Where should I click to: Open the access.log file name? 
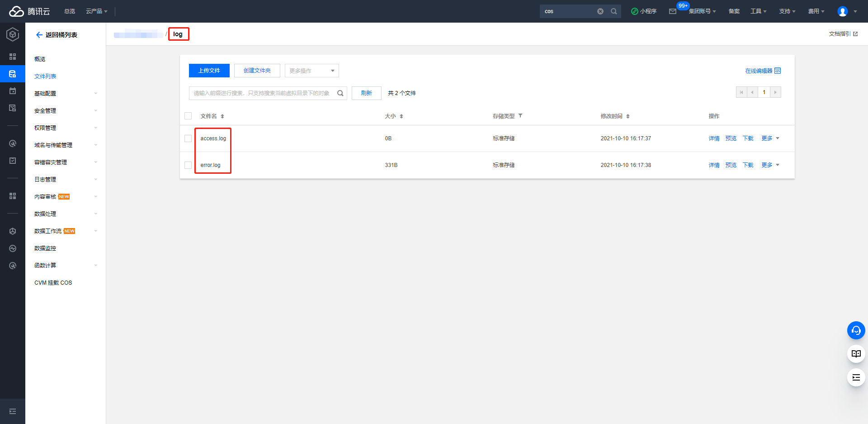(213, 138)
